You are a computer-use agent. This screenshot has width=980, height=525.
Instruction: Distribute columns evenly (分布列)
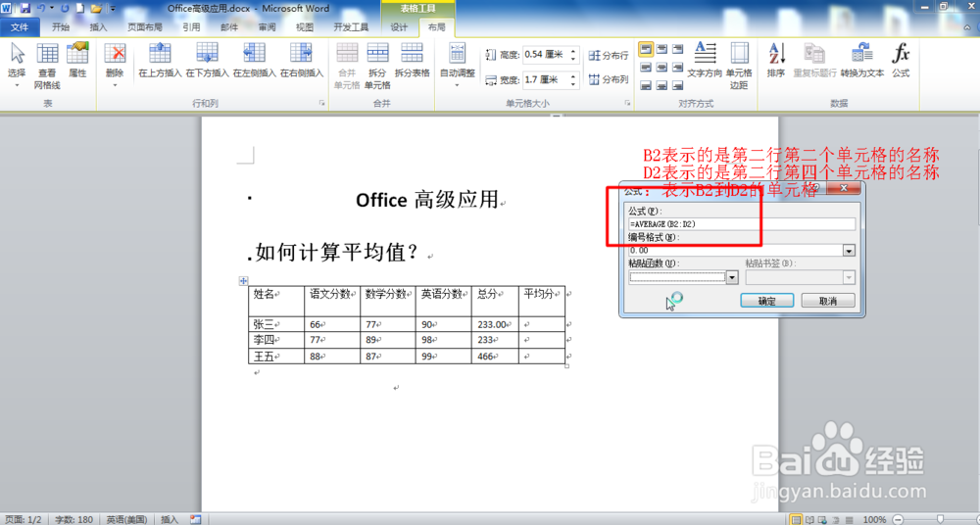609,79
